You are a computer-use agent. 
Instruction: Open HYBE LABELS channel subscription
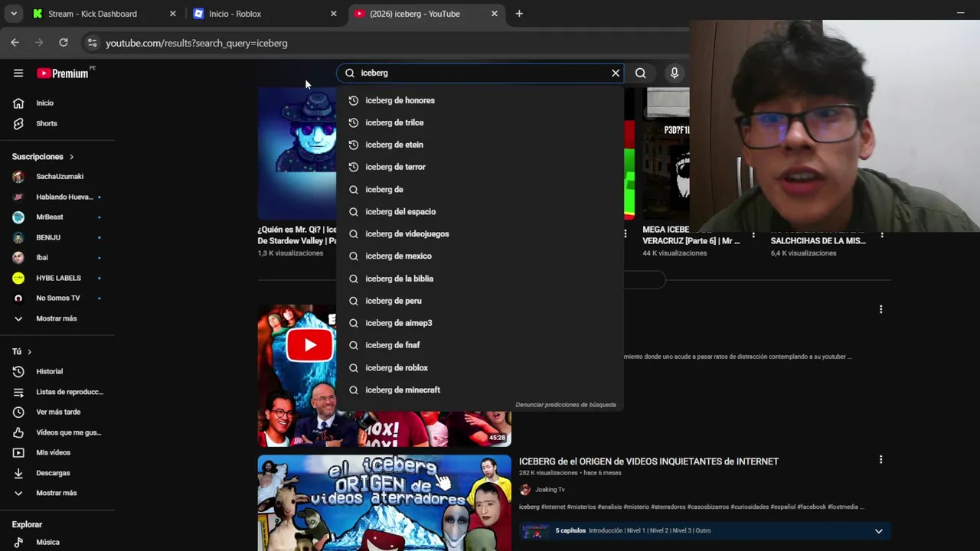pyautogui.click(x=57, y=278)
